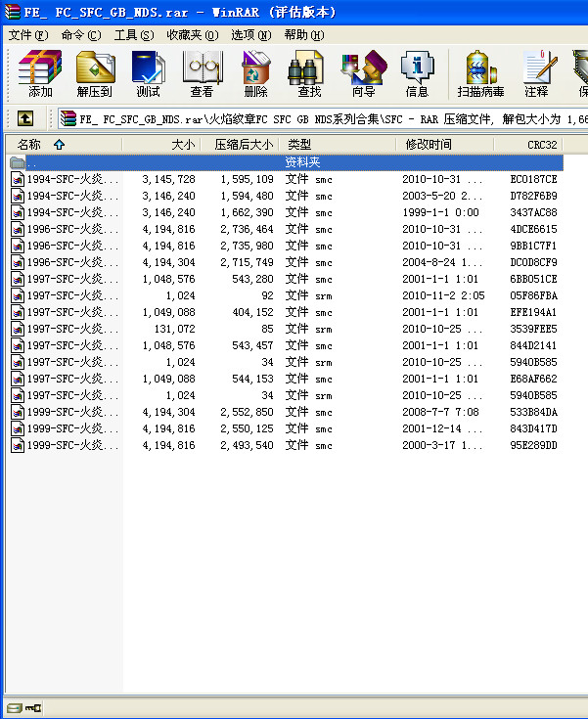The height and width of the screenshot is (719, 588).
Task: Sort by 名称 column header
Action: [64, 145]
